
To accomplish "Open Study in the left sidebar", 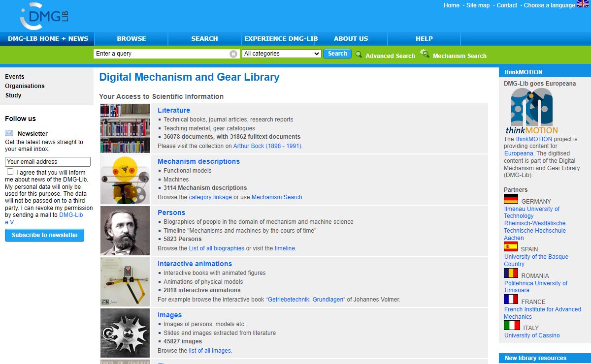I will tap(13, 95).
